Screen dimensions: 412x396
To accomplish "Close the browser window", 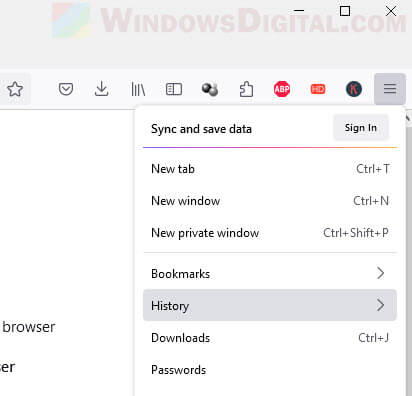I will (x=391, y=11).
